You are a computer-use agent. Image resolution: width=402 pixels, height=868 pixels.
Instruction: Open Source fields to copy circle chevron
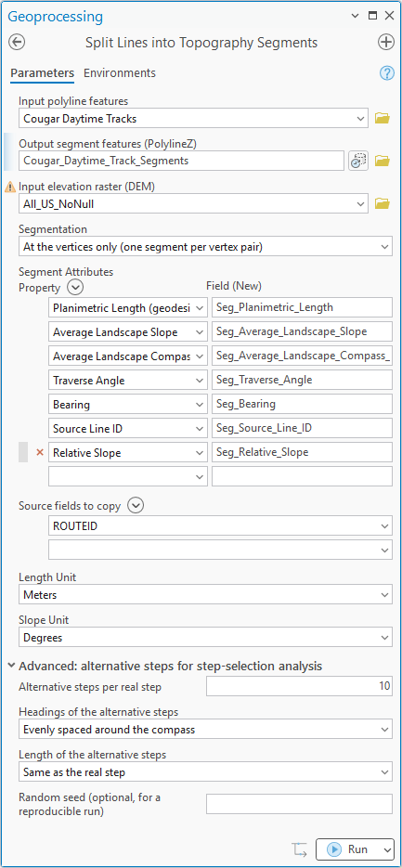click(x=136, y=505)
